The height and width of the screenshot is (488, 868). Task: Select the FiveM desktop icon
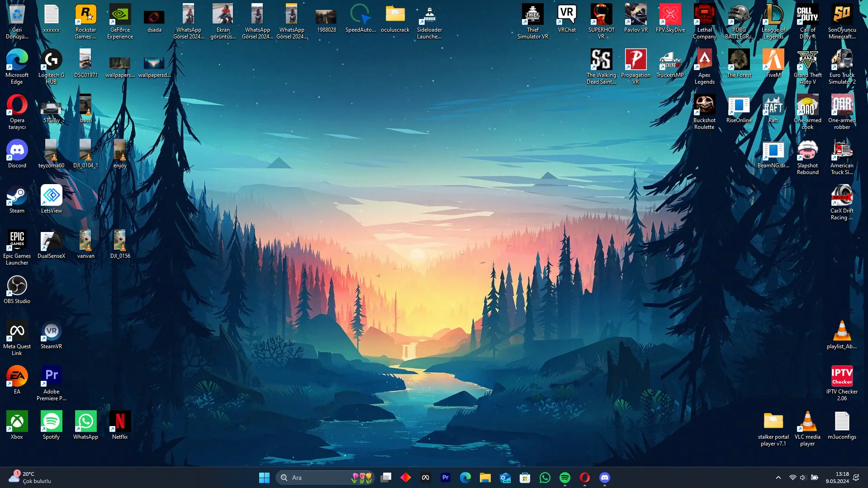click(773, 63)
